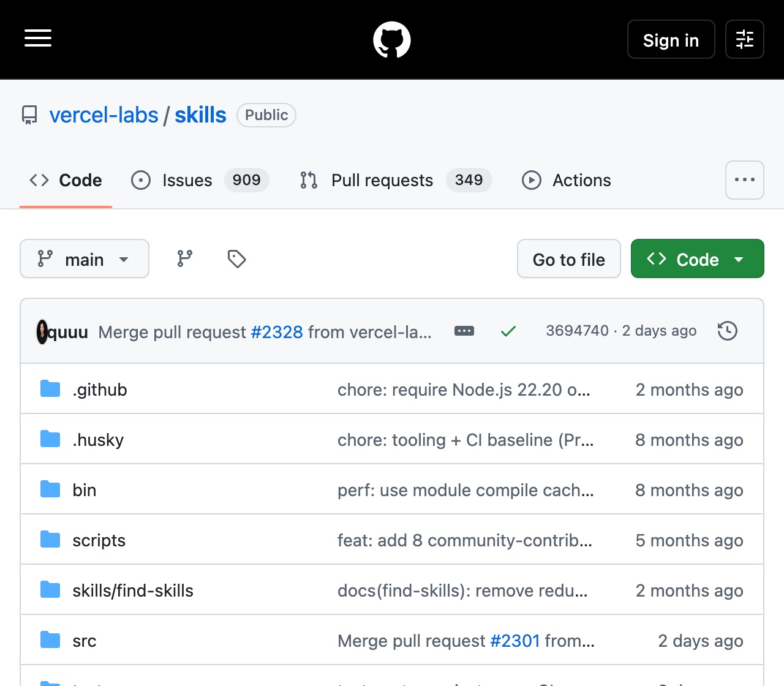
Task: Open the main branch dropdown
Action: 85,258
